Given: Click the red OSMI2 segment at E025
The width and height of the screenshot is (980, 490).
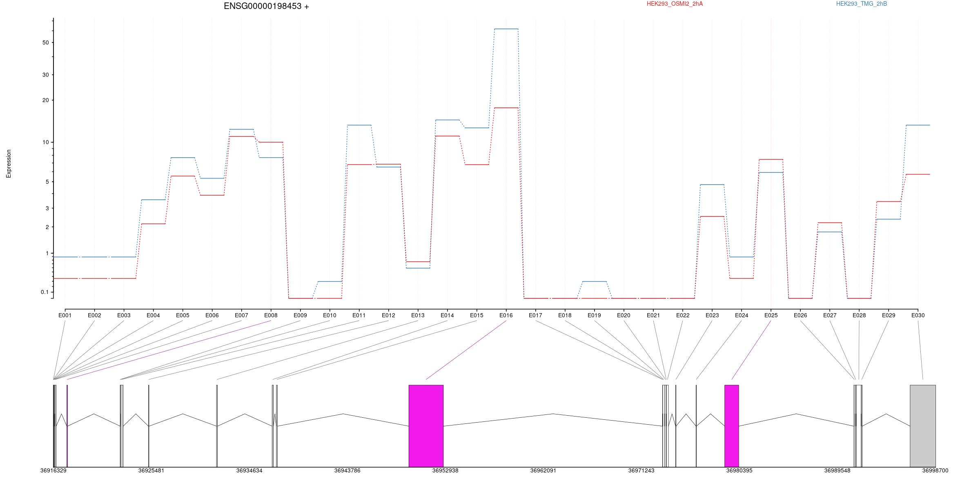Looking at the screenshot, I should 771,159.
